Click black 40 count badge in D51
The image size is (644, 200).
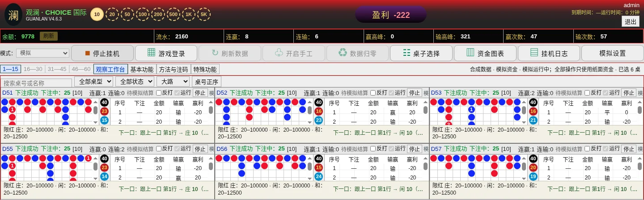(104, 102)
